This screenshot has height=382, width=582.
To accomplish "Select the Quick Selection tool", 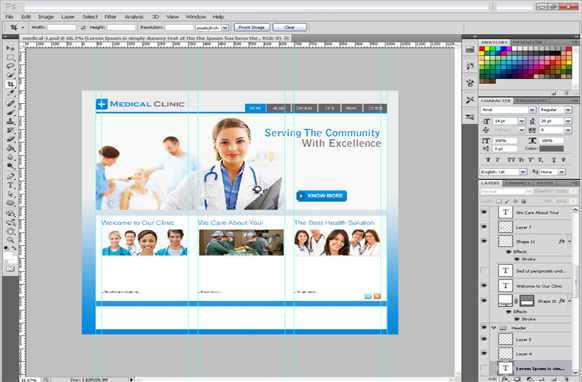I will tap(10, 75).
